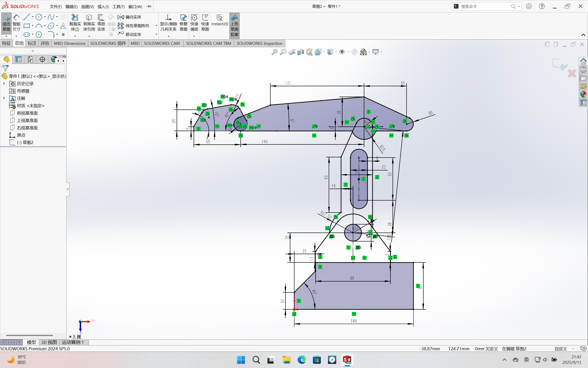
Task: Open SOLIDWORKS Resources home icon
Action: [583, 61]
